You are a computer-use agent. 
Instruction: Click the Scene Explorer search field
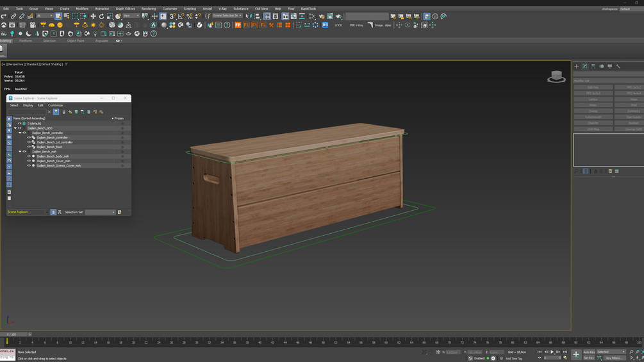27,111
